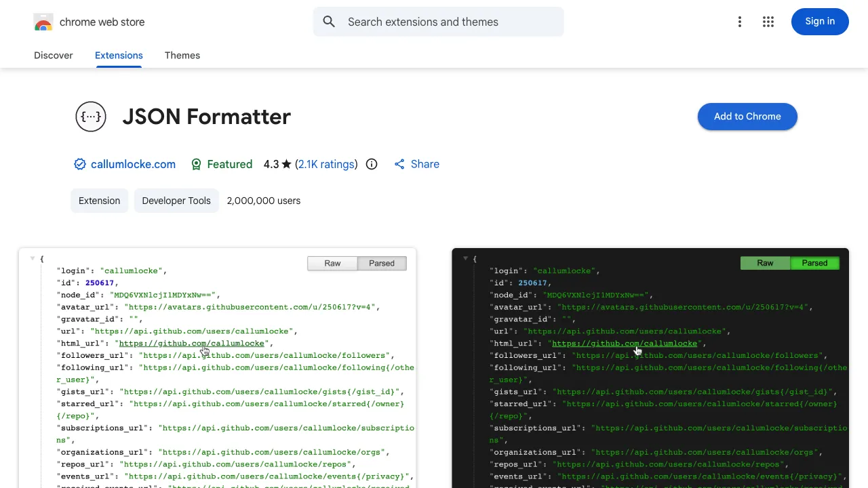The width and height of the screenshot is (868, 488).
Task: Click the Featured badge icon
Action: point(196,164)
